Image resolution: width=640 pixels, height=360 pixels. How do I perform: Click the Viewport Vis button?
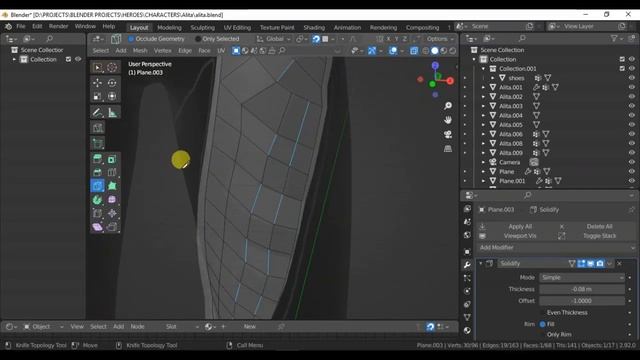520,236
